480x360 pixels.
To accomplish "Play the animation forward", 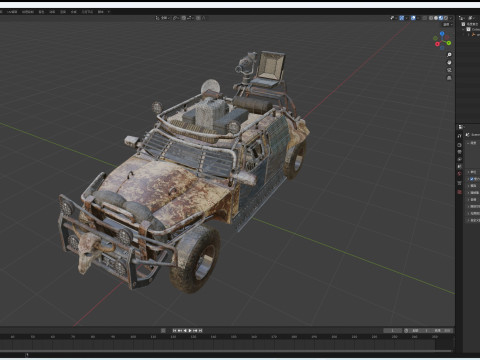I will [x=190, y=330].
